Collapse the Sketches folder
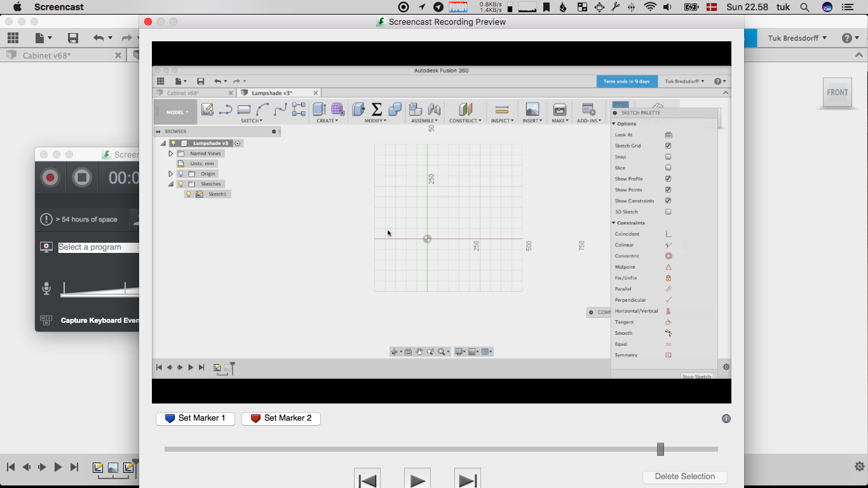 pos(170,184)
